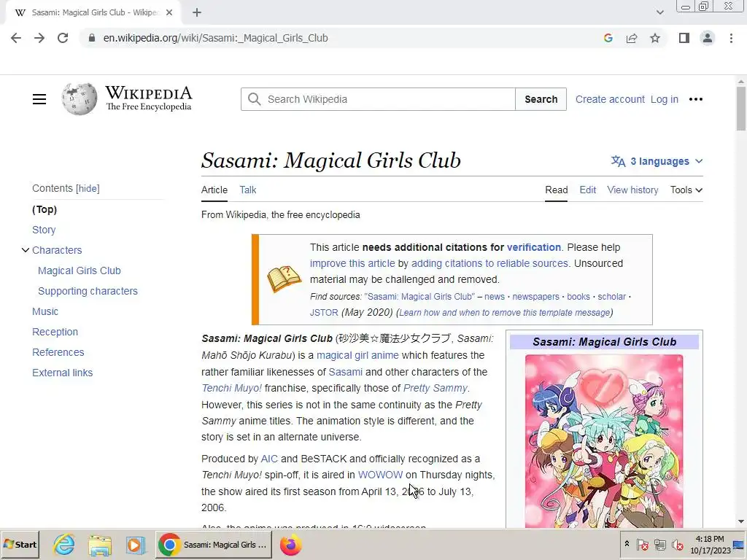Click the muted volume tray icon
Screen dimensions: 747x560
tap(677, 545)
